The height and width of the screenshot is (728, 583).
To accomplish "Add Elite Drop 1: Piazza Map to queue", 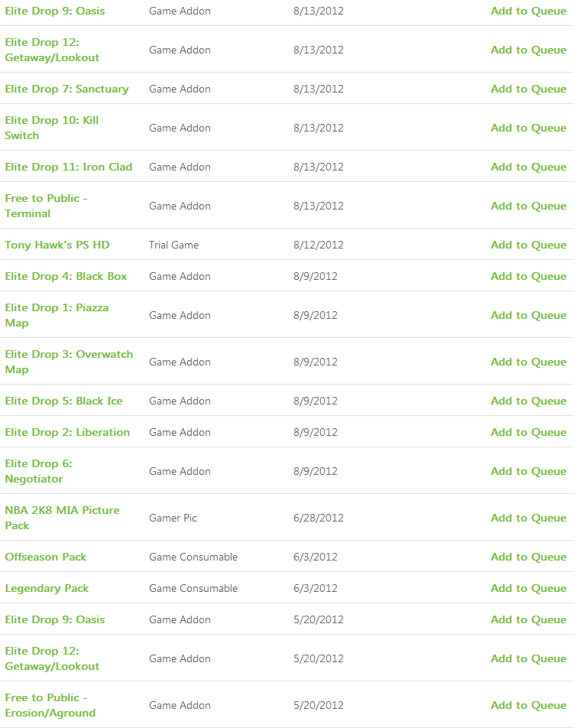I will [528, 315].
